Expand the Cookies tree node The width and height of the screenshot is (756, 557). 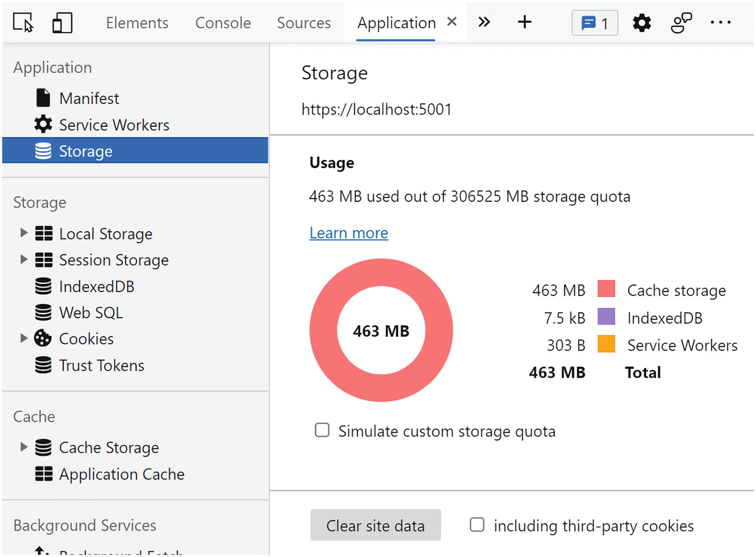pos(24,338)
